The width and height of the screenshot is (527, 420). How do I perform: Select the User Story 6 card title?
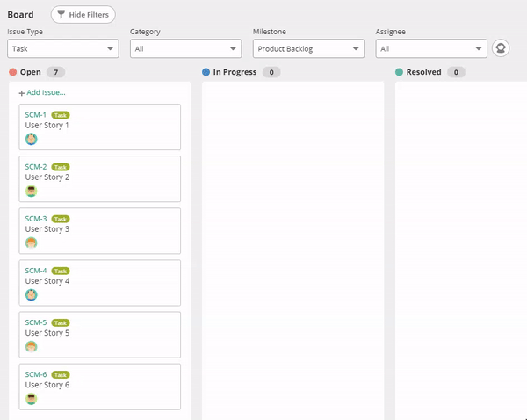[47, 385]
